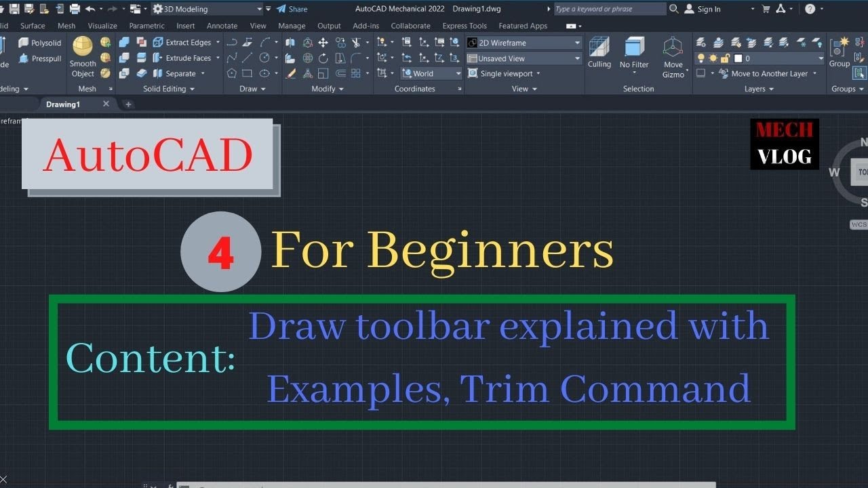The width and height of the screenshot is (868, 488).
Task: Select the Line tool in Draw panel
Action: 248,58
